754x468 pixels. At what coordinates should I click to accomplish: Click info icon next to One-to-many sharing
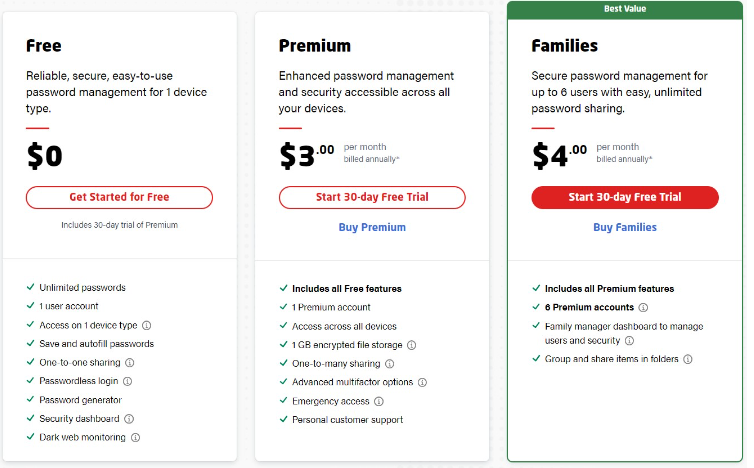click(x=390, y=364)
